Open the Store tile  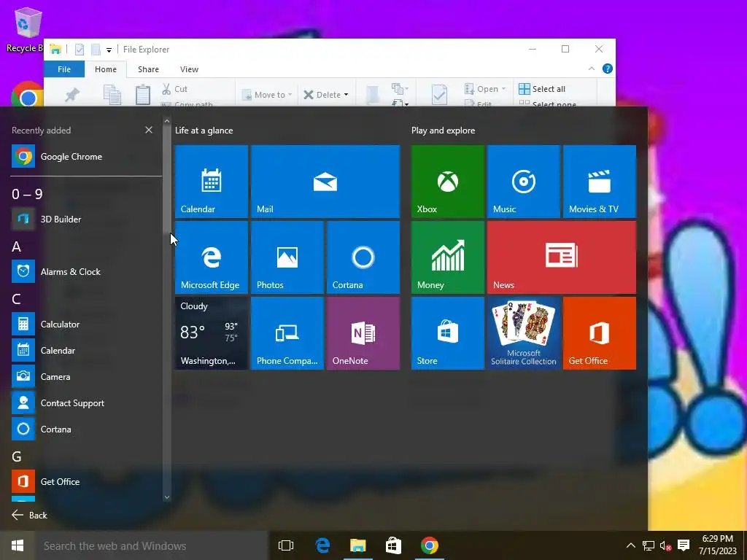coord(448,333)
